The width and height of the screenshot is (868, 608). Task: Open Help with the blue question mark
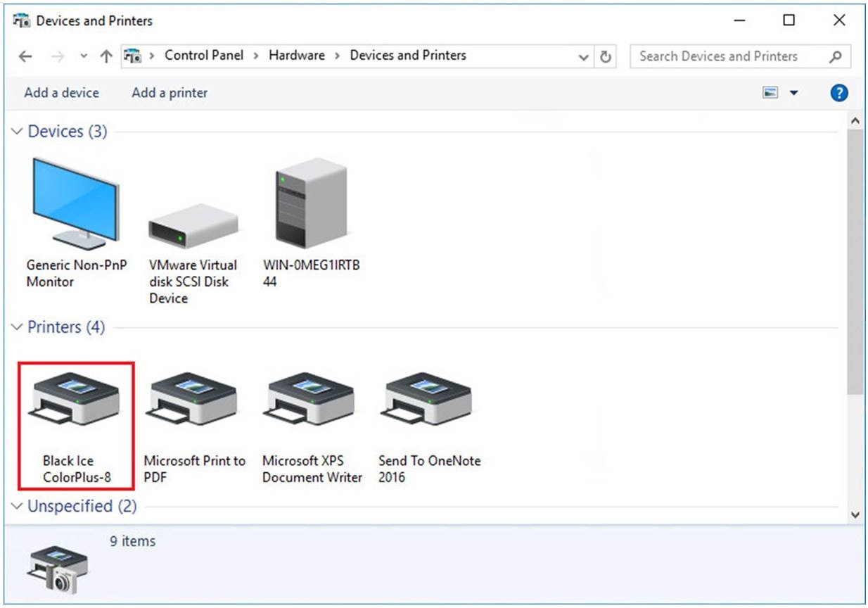pyautogui.click(x=838, y=93)
